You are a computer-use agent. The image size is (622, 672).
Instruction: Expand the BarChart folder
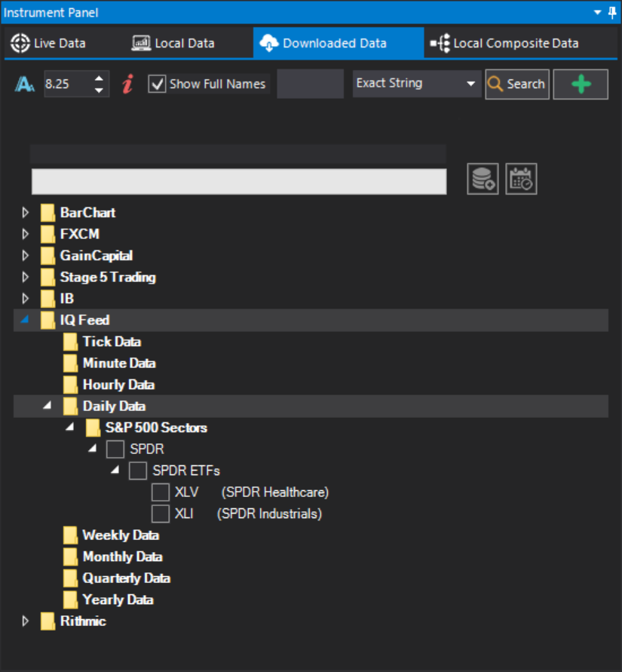point(26,213)
